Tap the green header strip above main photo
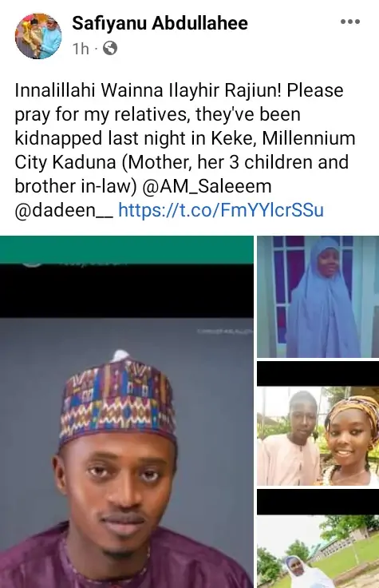379x588 pixels. pyautogui.click(x=127, y=250)
